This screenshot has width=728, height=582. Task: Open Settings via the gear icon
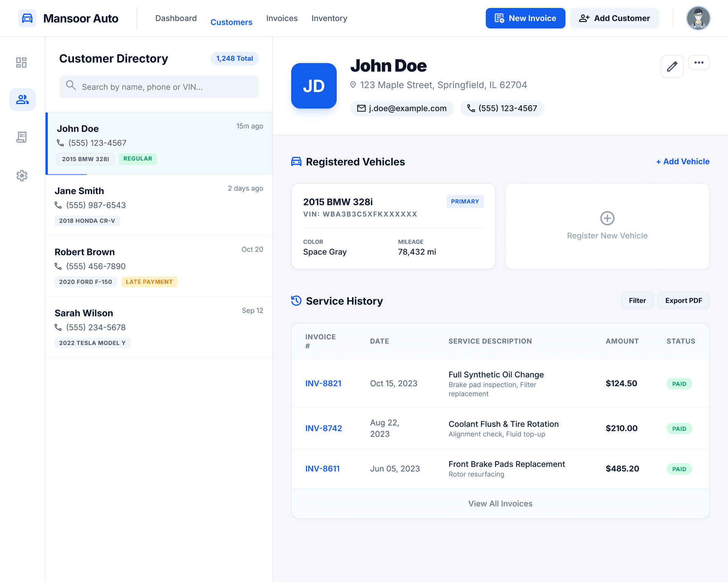pyautogui.click(x=22, y=175)
